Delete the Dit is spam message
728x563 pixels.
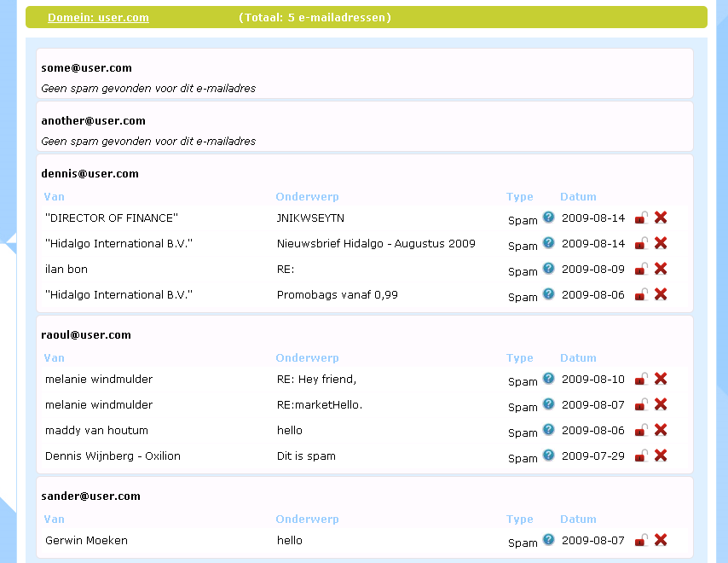(x=660, y=456)
